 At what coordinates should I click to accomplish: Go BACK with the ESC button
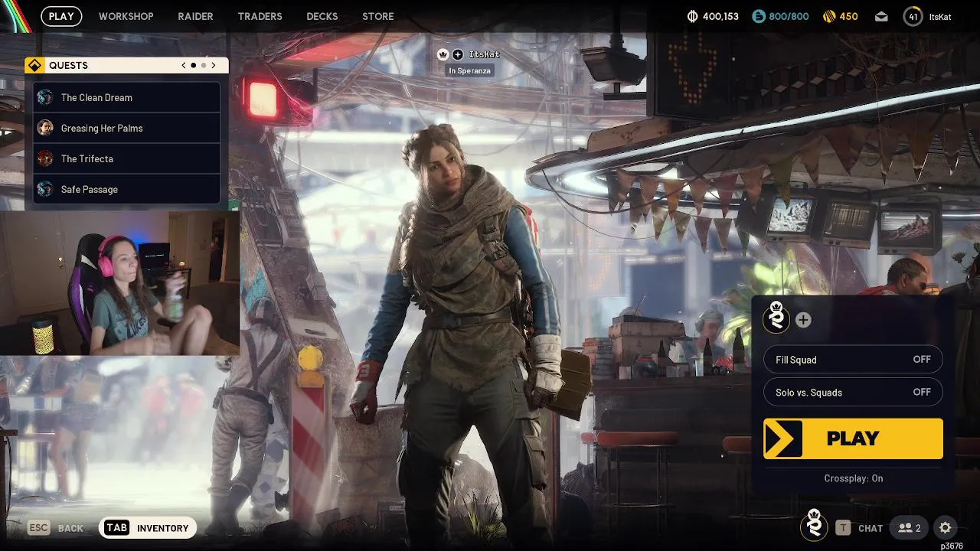[x=55, y=528]
